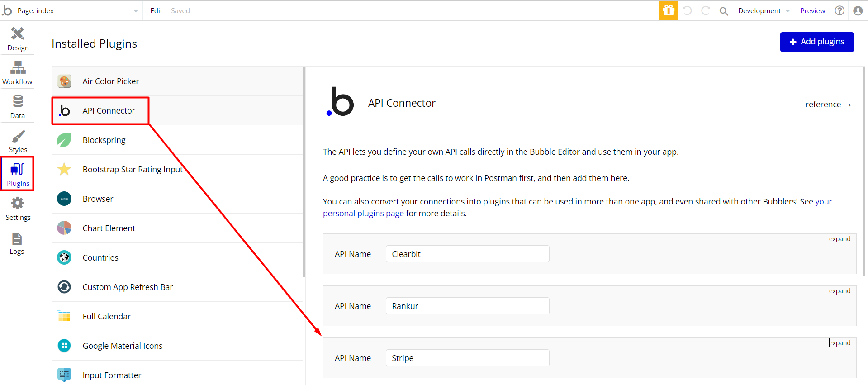Open the Edit menu
Viewport: 868px width, 385px height.
tap(156, 10)
